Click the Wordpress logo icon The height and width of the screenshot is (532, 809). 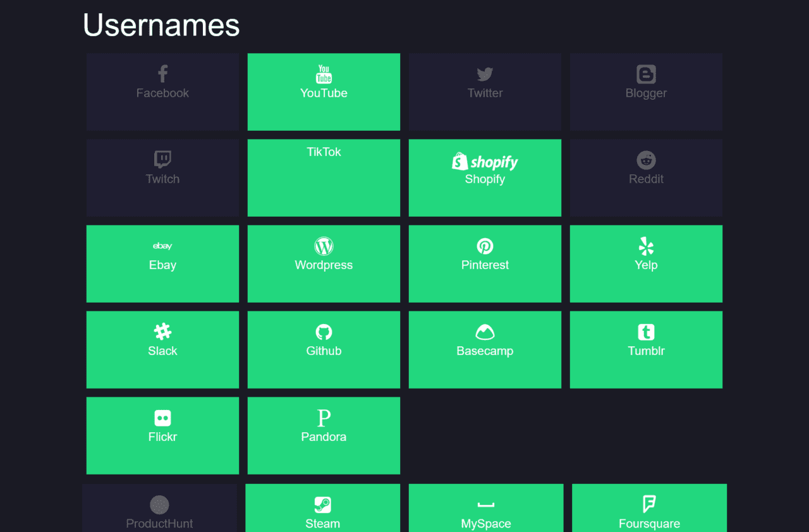pyautogui.click(x=324, y=246)
